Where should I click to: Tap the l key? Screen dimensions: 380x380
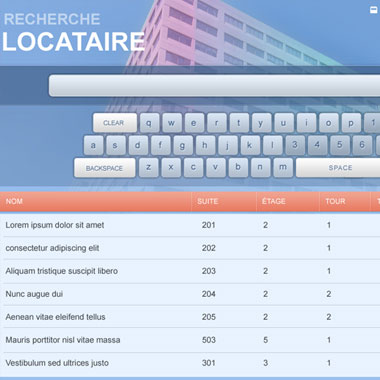point(273,145)
